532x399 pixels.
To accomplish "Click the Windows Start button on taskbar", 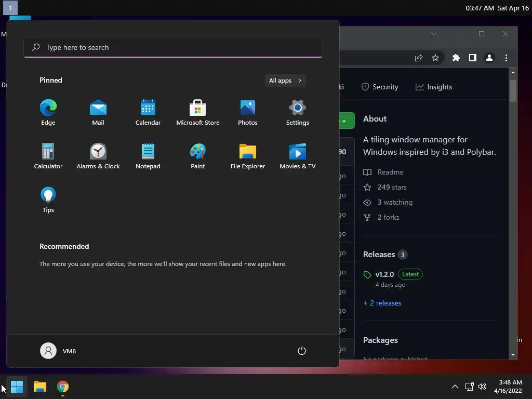I will 17,387.
